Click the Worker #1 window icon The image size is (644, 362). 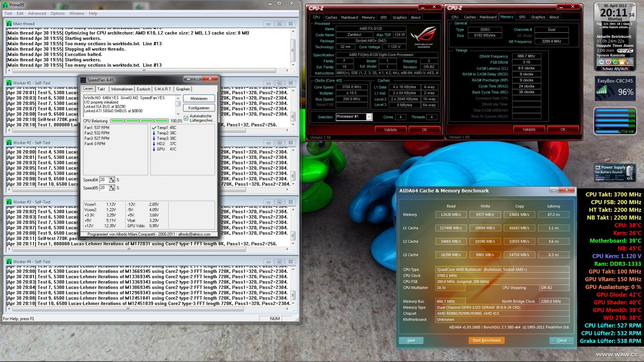(x=9, y=83)
